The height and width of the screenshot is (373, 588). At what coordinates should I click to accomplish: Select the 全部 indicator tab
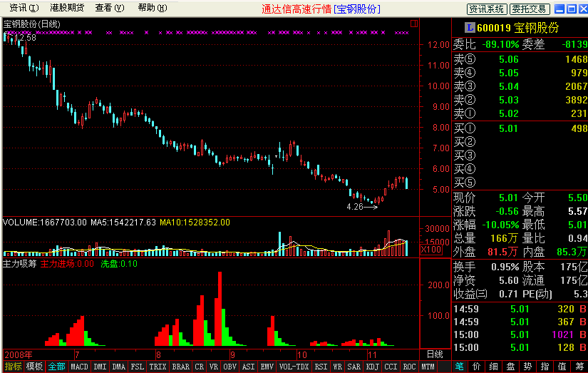(x=56, y=367)
